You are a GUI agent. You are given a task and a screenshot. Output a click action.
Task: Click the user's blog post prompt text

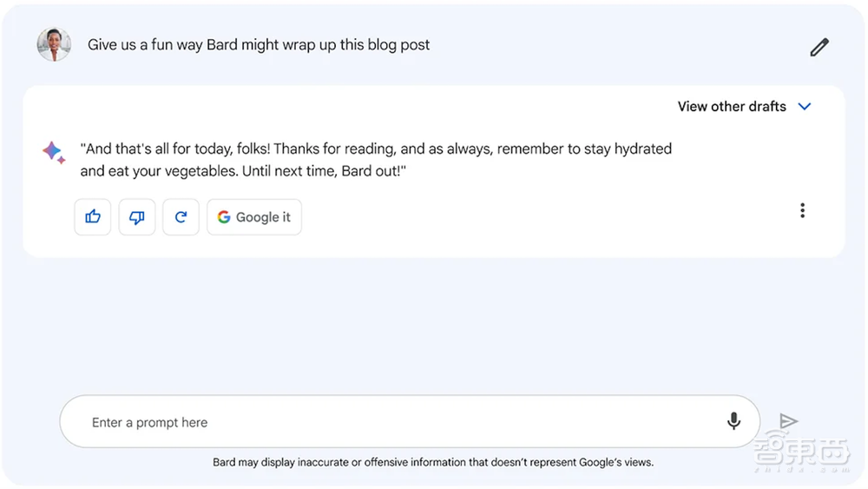[259, 45]
